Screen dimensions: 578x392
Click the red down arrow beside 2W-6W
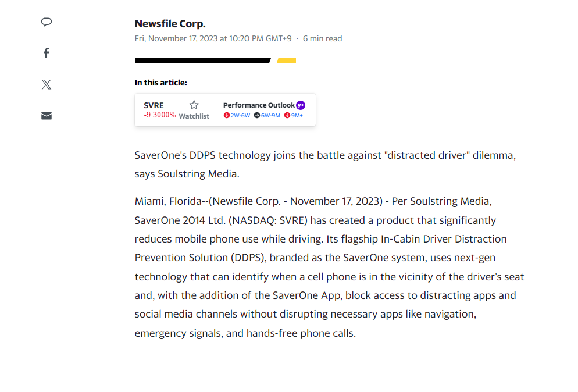point(227,116)
